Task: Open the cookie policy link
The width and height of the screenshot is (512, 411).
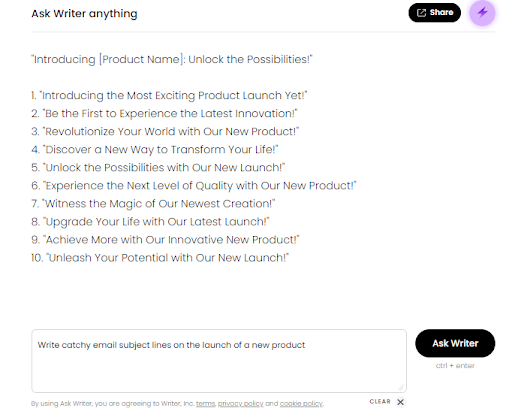Action: pos(301,403)
